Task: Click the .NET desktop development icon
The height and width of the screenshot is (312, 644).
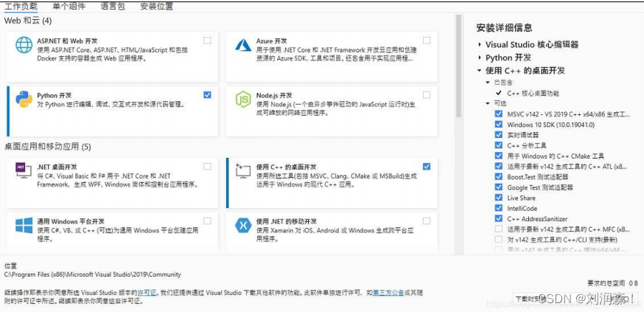Action: [24, 170]
